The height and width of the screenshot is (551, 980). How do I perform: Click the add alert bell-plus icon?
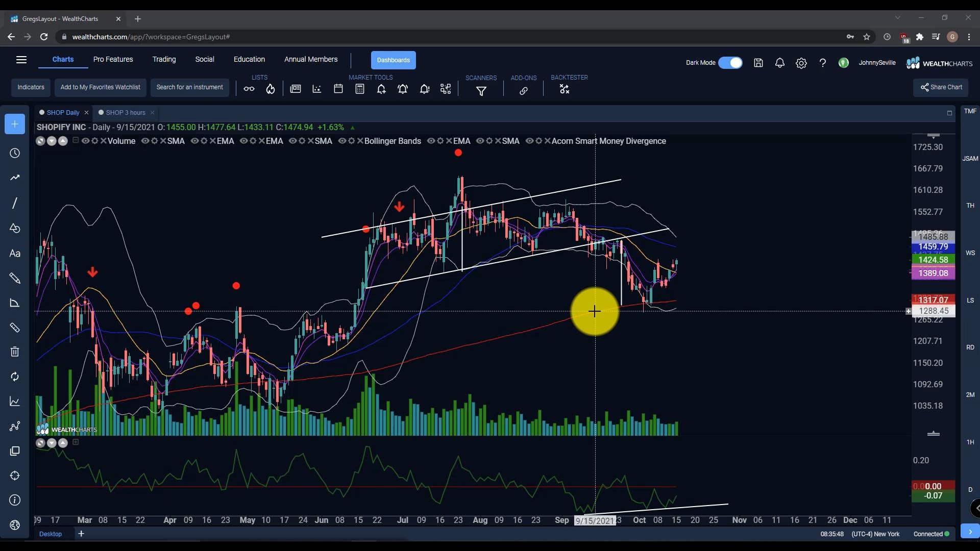point(381,89)
